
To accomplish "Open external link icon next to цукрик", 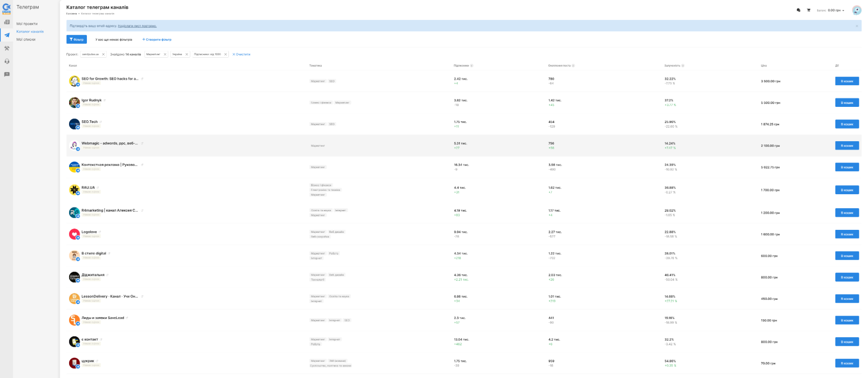I will 97,361.
